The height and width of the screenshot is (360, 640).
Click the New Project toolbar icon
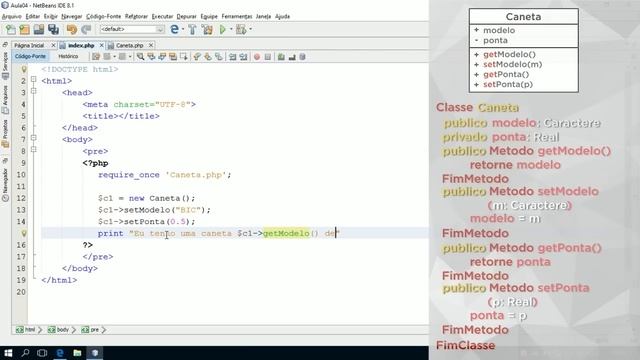pyautogui.click(x=24, y=29)
